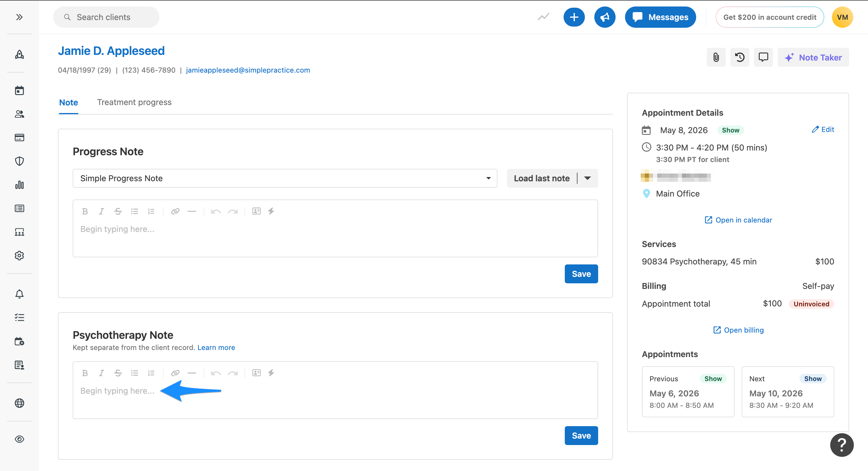Open the calendar-plus requests sidebar icon
The width and height of the screenshot is (868, 471).
(x=19, y=341)
